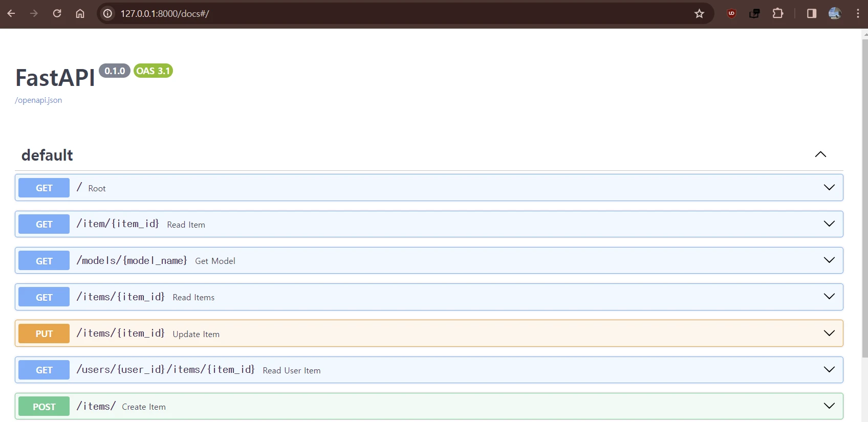Go back to the previous page

11,13
